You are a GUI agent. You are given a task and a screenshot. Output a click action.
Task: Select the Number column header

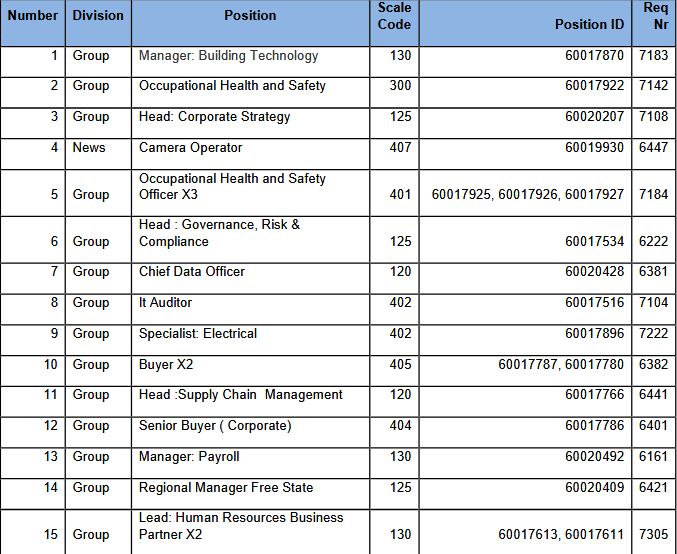click(33, 23)
